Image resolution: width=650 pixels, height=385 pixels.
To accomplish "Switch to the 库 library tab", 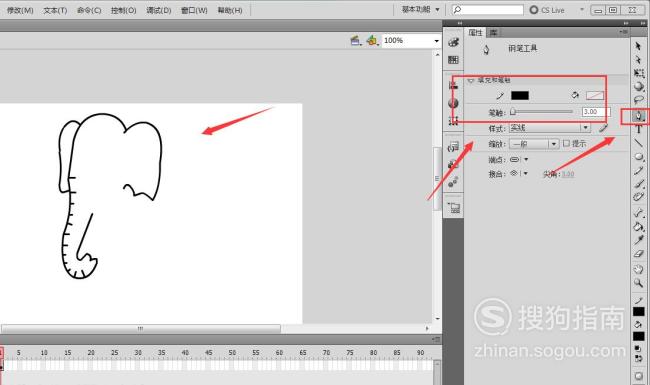I will coord(493,32).
